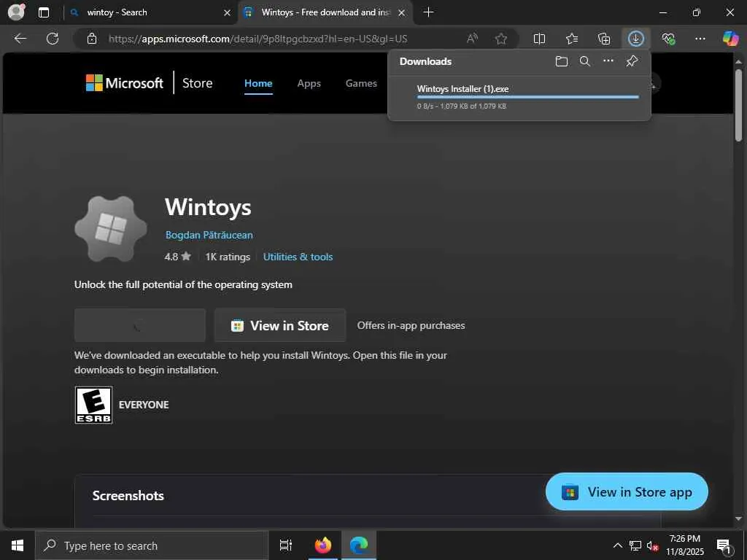This screenshot has width=747, height=560.
Task: Click the page vertical scrollbar thumb
Action: tap(738, 105)
